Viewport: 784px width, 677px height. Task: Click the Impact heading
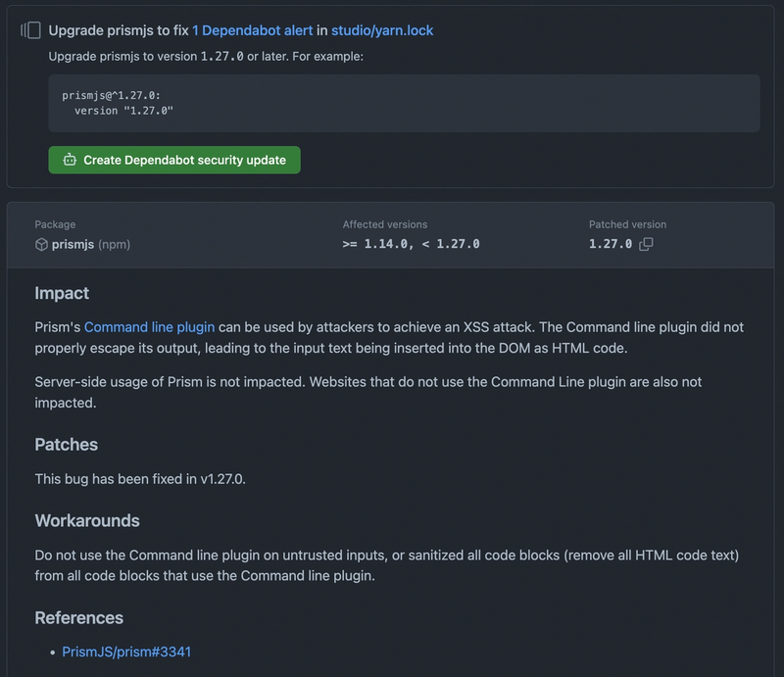(62, 293)
